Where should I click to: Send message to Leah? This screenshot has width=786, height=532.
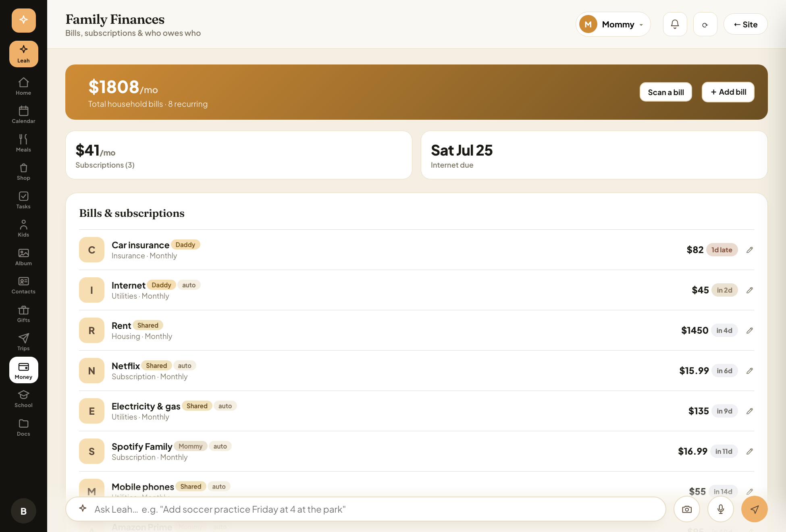(755, 509)
